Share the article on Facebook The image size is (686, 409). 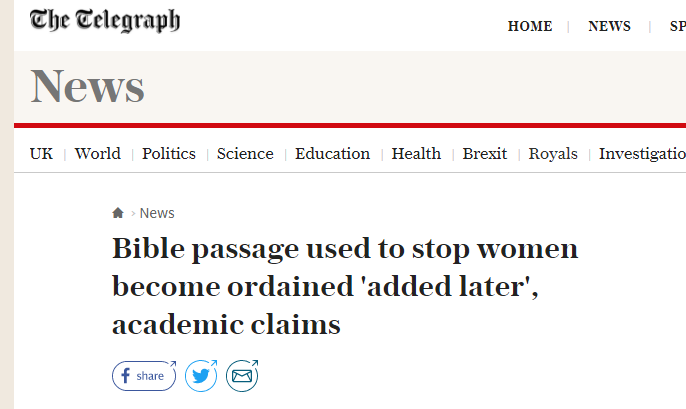[x=144, y=376]
